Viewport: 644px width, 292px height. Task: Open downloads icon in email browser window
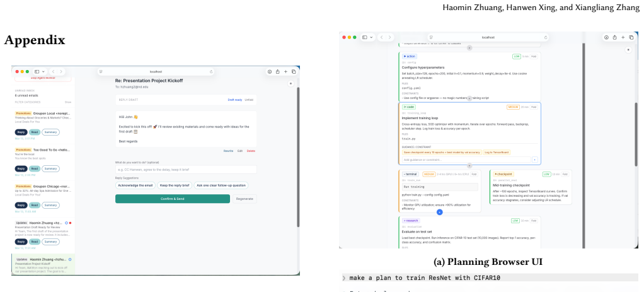point(270,71)
